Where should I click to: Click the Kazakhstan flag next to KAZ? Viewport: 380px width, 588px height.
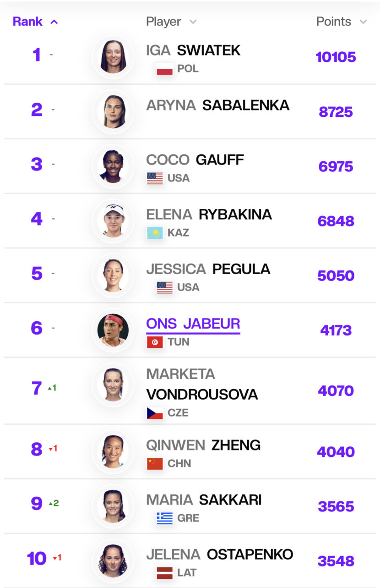pyautogui.click(x=155, y=233)
